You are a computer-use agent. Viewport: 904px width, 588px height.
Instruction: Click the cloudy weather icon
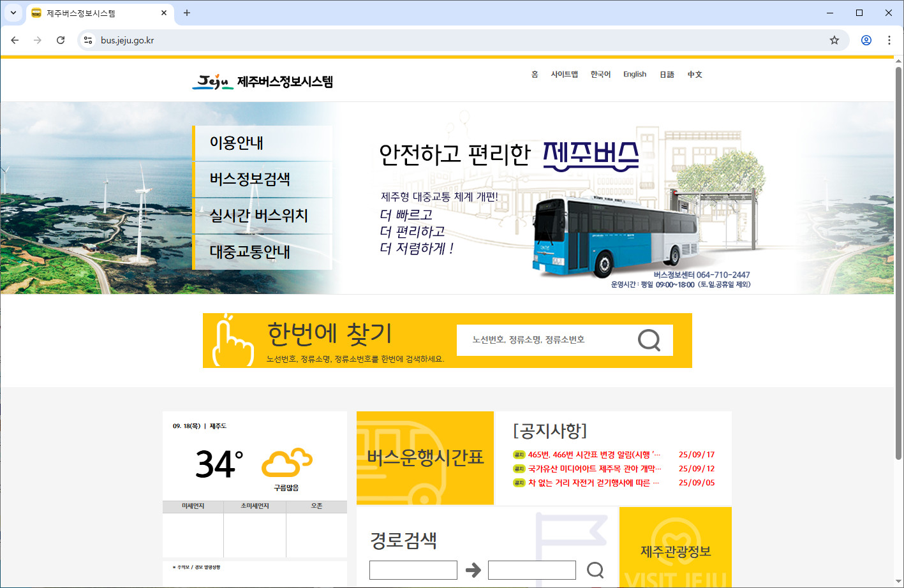tap(287, 462)
